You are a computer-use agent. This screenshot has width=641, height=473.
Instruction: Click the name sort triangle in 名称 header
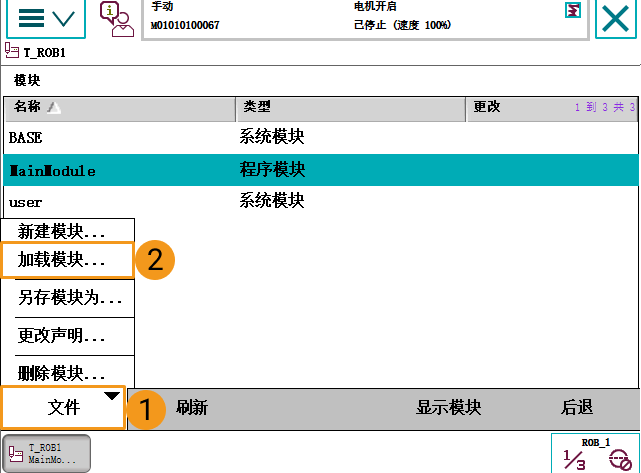[54, 108]
